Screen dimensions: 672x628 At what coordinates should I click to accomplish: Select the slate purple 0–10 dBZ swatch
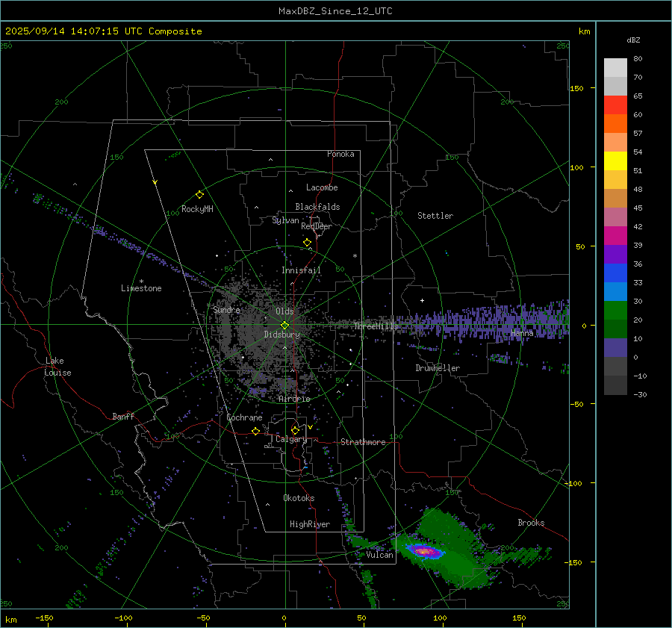(615, 348)
